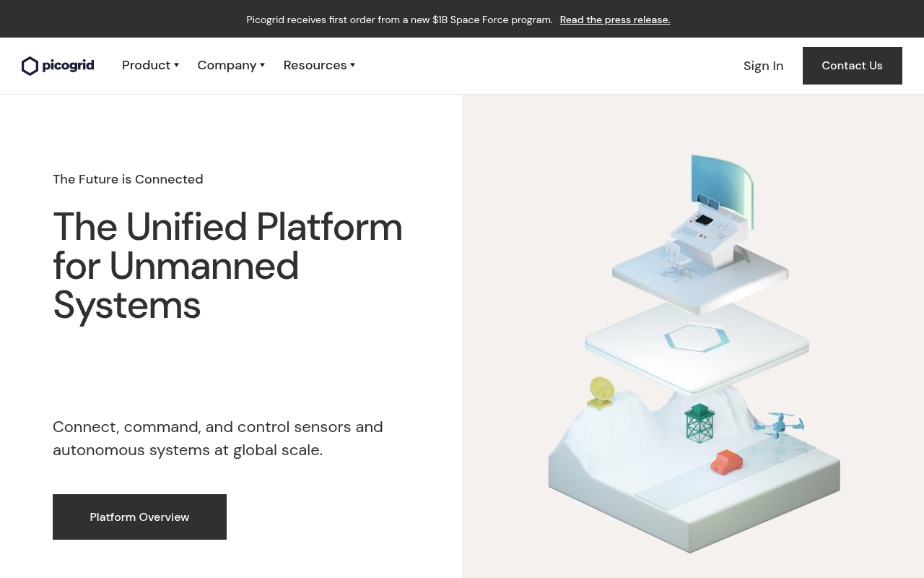Screen dimensions: 924x578
Task: Click the Platform Overview button
Action: 139,517
